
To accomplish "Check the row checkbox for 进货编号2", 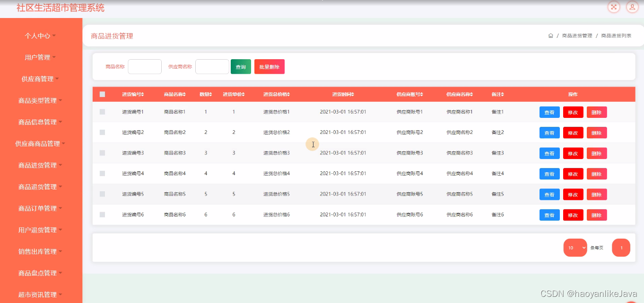I will (x=102, y=133).
